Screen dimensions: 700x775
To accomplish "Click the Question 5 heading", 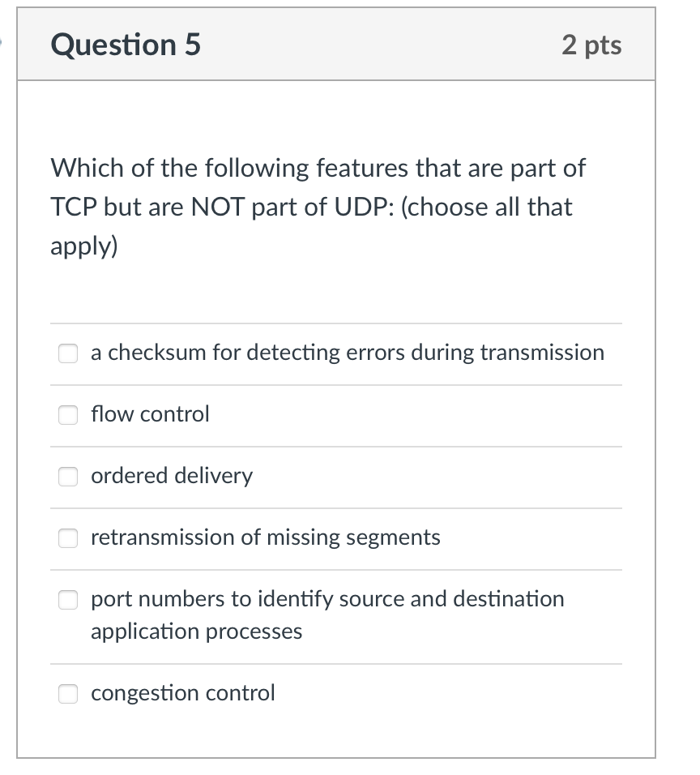I will (x=125, y=45).
